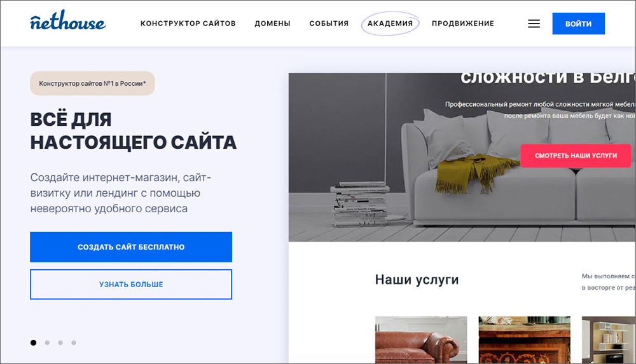This screenshot has width=636, height=364.
Task: Open the Домены menu item
Action: point(273,24)
